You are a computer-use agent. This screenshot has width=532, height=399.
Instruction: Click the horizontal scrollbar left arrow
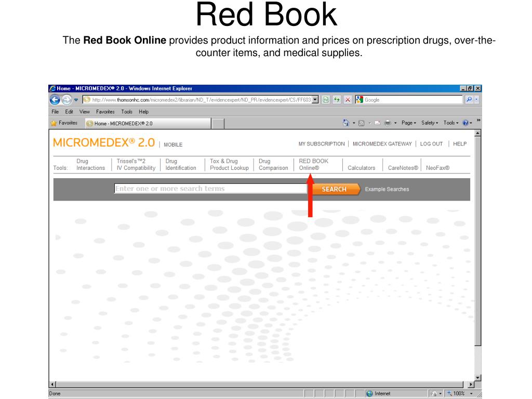(52, 384)
